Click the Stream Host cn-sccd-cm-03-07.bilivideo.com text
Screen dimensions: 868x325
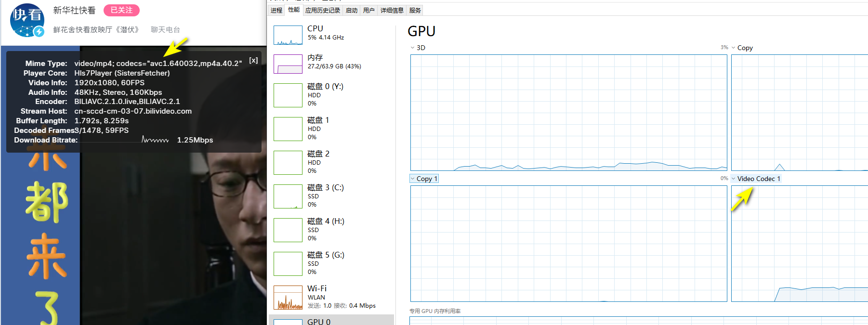point(133,111)
